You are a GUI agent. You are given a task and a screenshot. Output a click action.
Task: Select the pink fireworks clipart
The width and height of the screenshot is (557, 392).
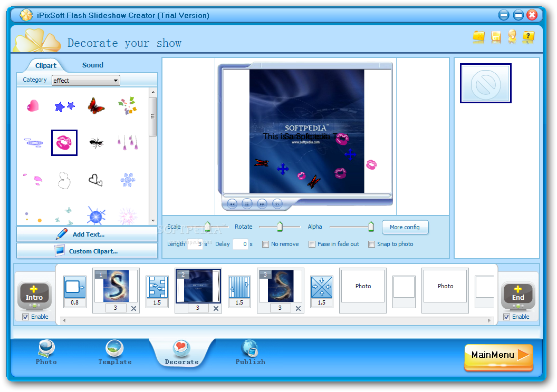[x=128, y=215]
